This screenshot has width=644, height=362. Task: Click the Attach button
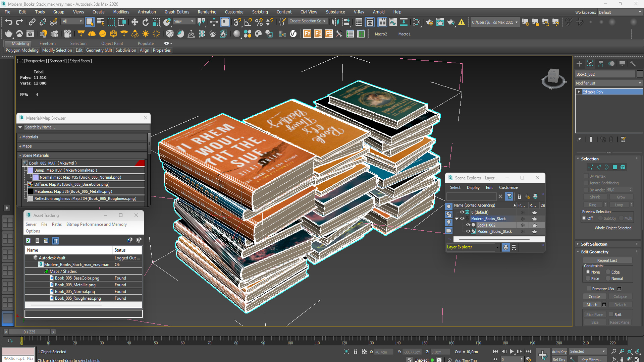592,304
